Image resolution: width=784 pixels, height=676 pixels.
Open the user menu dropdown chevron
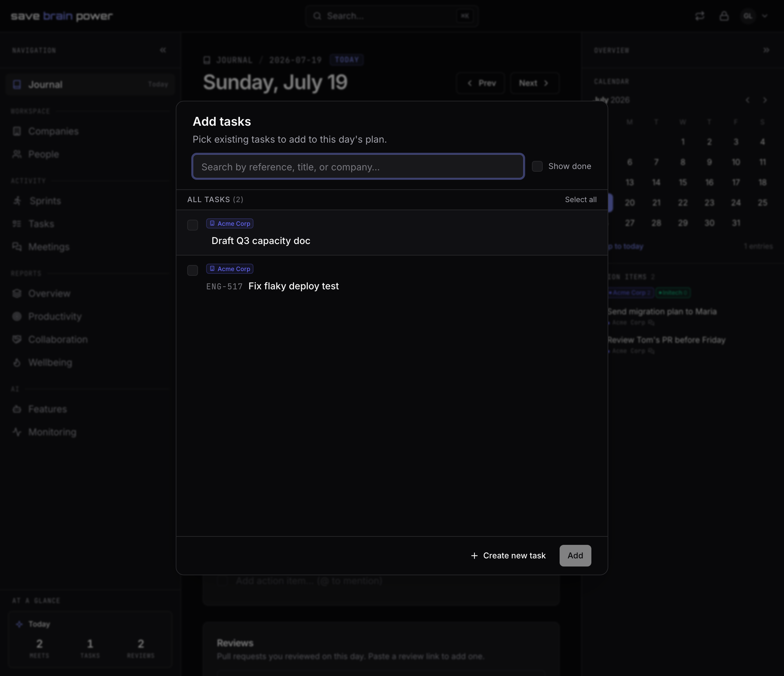coord(765,16)
